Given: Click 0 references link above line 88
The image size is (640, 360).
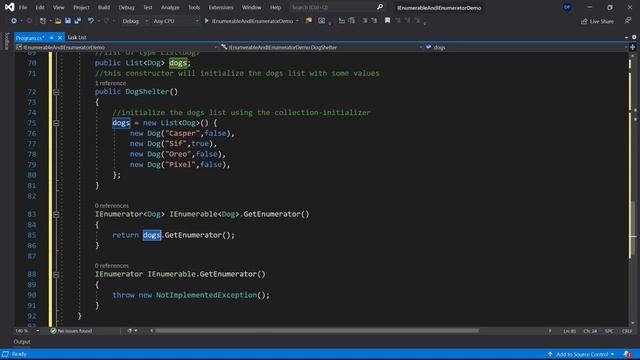Looking at the screenshot, I should (111, 265).
